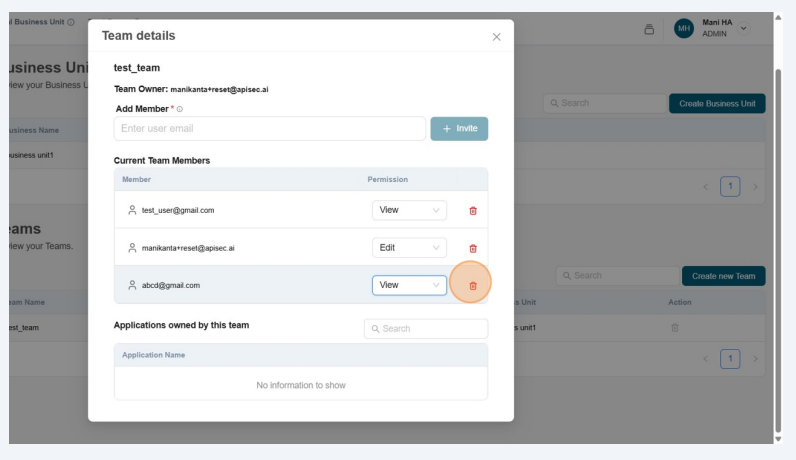Screen dimensions: 796x460
Task: Select page 1 in Business Unit pagination
Action: pyautogui.click(x=730, y=186)
